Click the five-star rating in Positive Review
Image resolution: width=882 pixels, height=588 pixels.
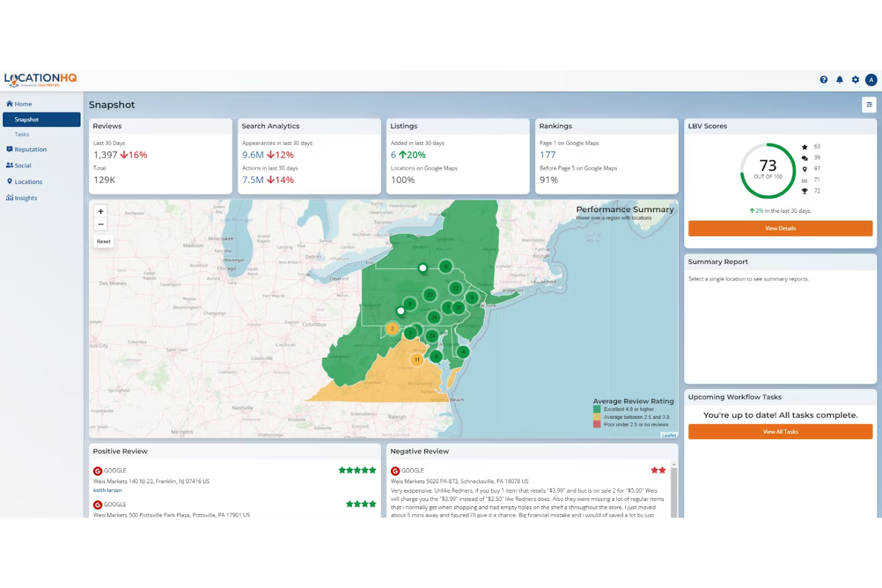357,471
